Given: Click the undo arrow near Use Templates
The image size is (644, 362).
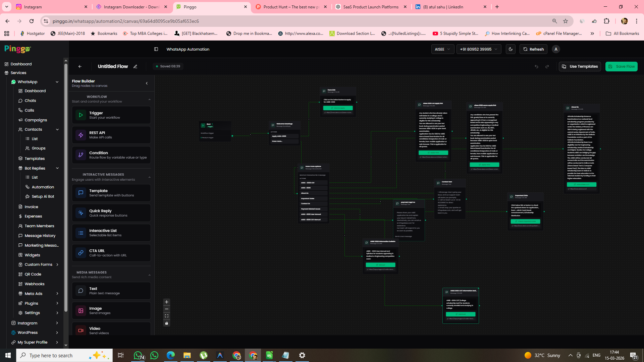Looking at the screenshot, I should click(x=536, y=66).
